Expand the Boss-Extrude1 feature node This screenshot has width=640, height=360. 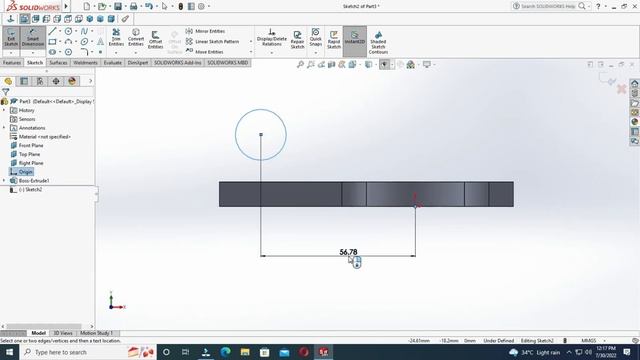4,180
